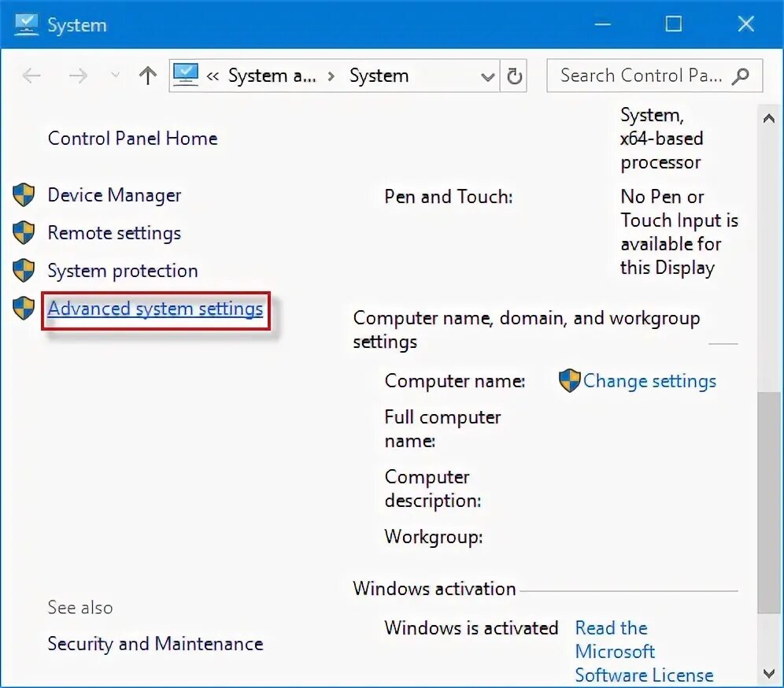This screenshot has width=784, height=688.
Task: Click Change settings link
Action: (x=649, y=381)
